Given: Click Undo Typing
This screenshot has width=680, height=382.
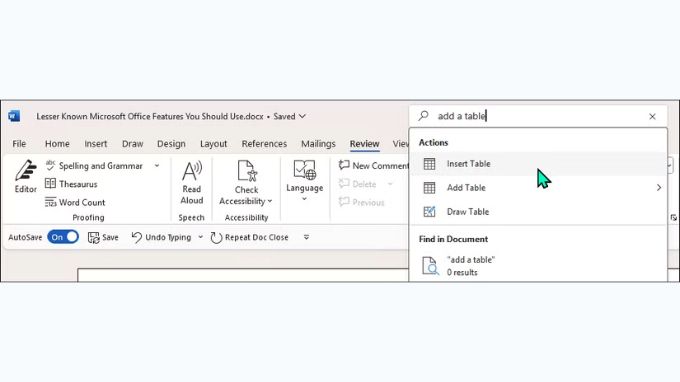Looking at the screenshot, I should (161, 237).
